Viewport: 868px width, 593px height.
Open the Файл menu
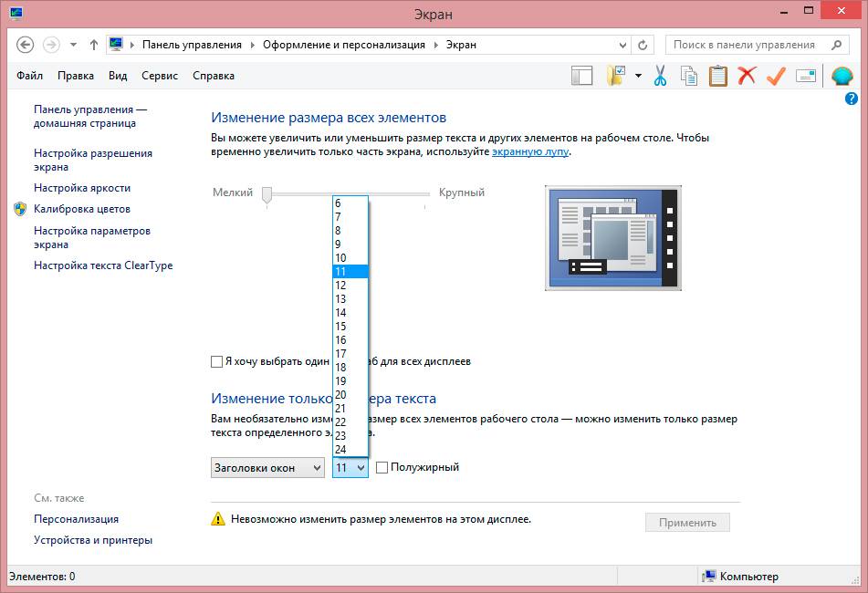[29, 76]
